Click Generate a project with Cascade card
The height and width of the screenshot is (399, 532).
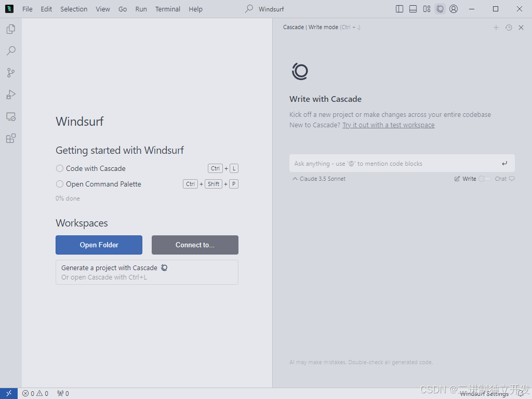pyautogui.click(x=147, y=272)
